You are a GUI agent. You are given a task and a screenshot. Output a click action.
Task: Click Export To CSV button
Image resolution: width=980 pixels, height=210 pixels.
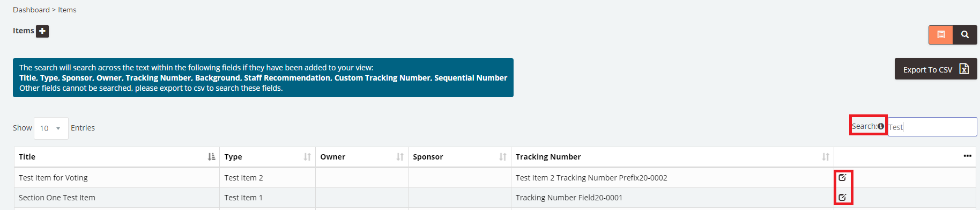click(936, 69)
